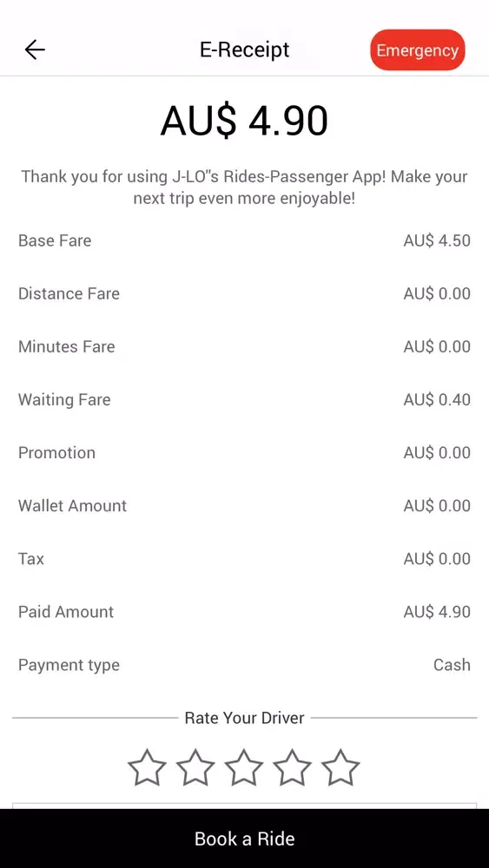
Task: Select the AU$ 4.90 total amount
Action: 244,121
